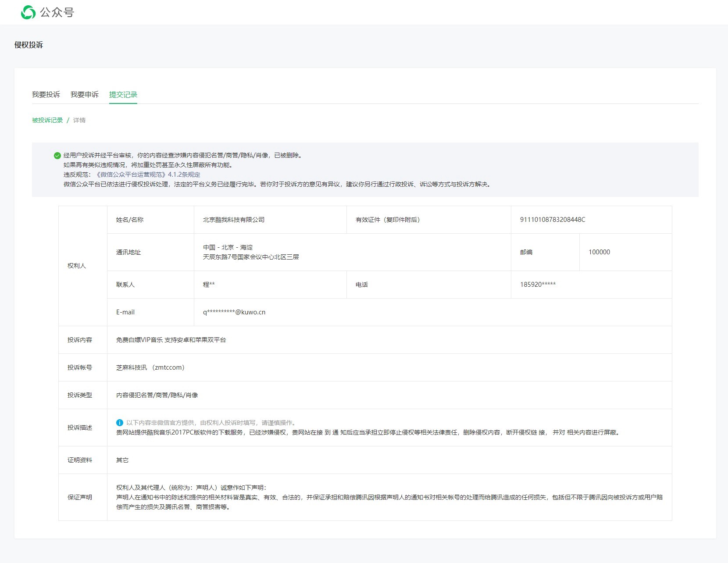Image resolution: width=728 pixels, height=563 pixels.
Task: Click the 公众号 green logo icon
Action: tap(28, 12)
